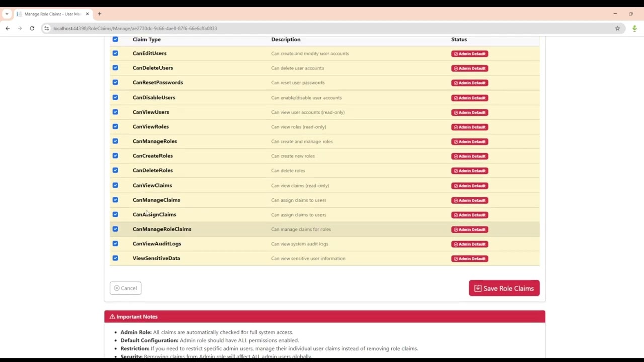Uncheck the CanManageRoleClaims checkbox
Viewport: 644px width, 362px height.
point(115,229)
